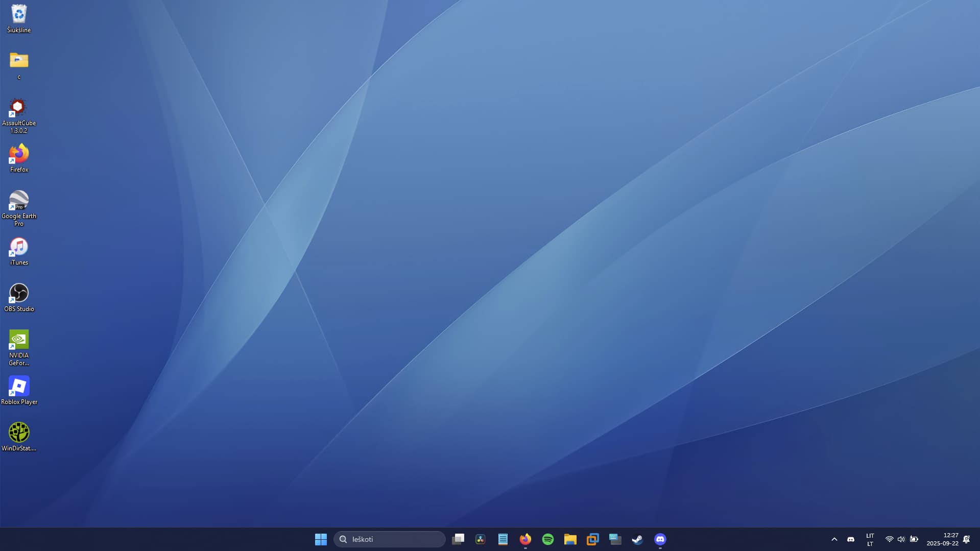Open Discord from the taskbar
The height and width of the screenshot is (551, 980).
[x=660, y=539]
